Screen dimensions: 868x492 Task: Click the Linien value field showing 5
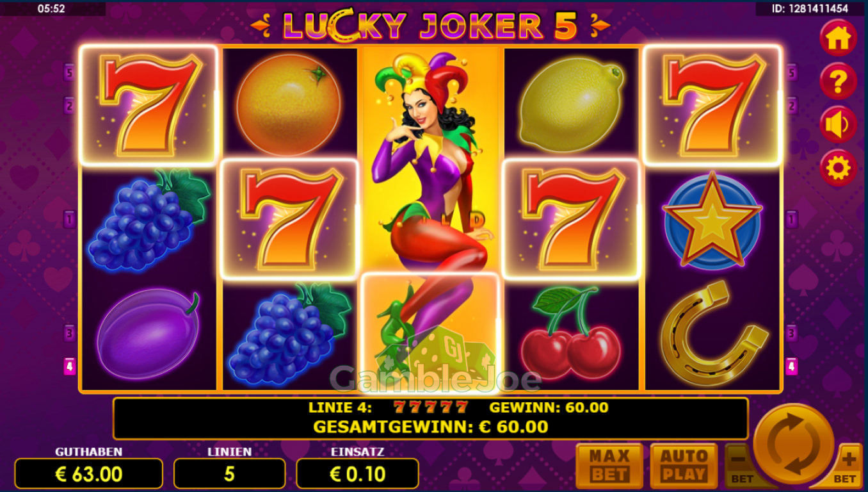(x=229, y=473)
